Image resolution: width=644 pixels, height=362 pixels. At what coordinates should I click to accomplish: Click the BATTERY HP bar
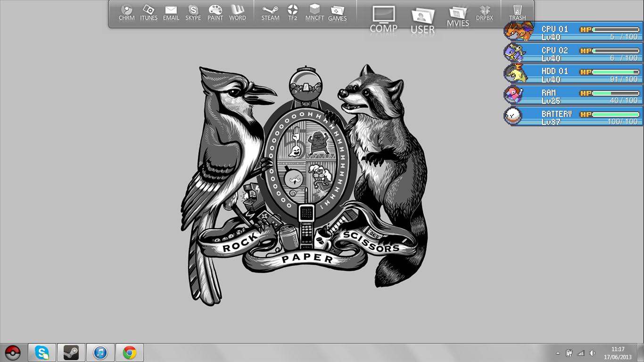[x=610, y=114]
